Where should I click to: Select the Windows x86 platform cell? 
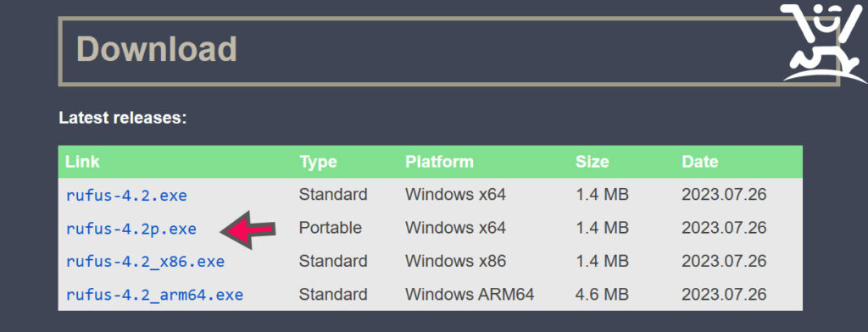455,261
